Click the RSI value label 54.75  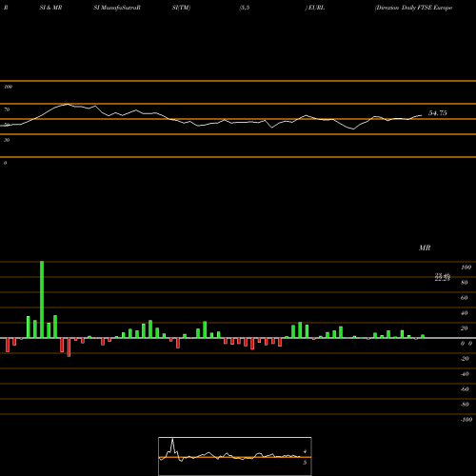click(x=438, y=113)
